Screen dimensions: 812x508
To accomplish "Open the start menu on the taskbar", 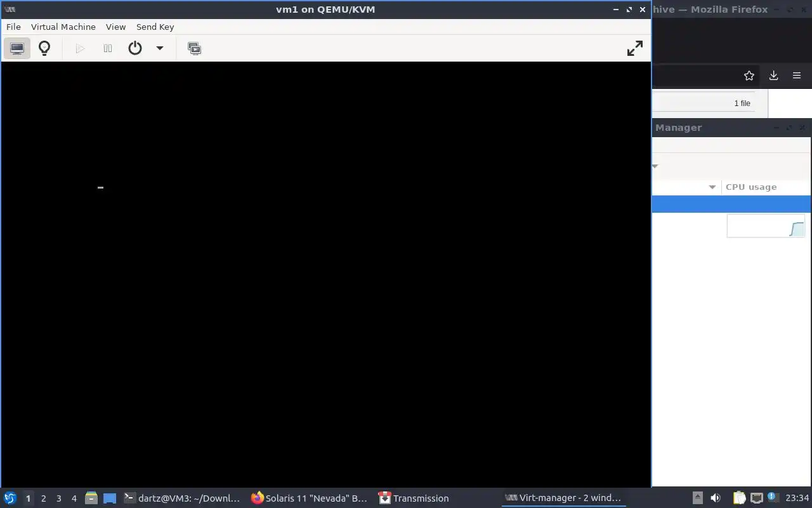I will coord(10,498).
